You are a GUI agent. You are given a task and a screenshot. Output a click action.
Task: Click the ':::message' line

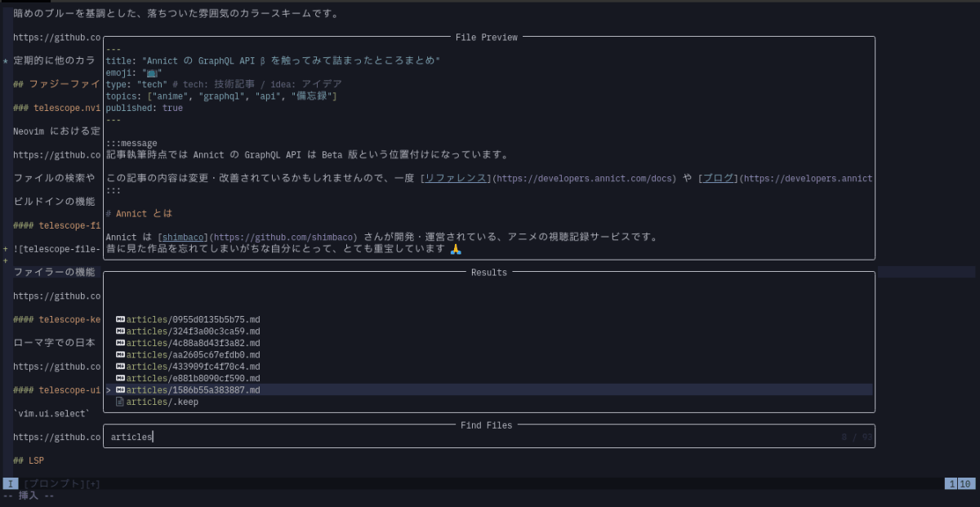(131, 144)
